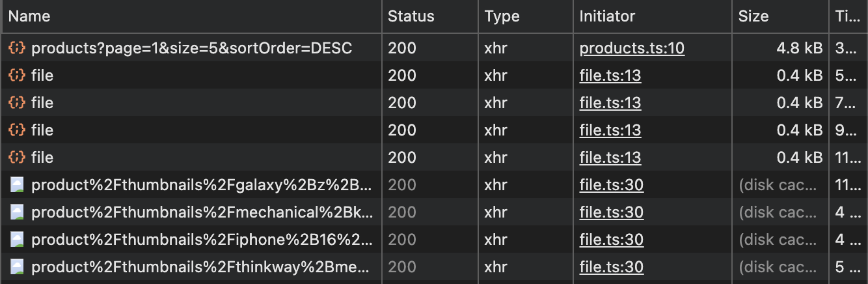Click the JSON icon beside the products request
Viewport: 868px width, 284px height.
17,48
